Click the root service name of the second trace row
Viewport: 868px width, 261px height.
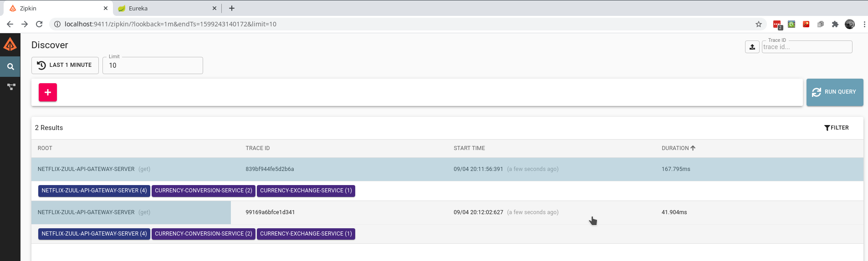pos(86,212)
